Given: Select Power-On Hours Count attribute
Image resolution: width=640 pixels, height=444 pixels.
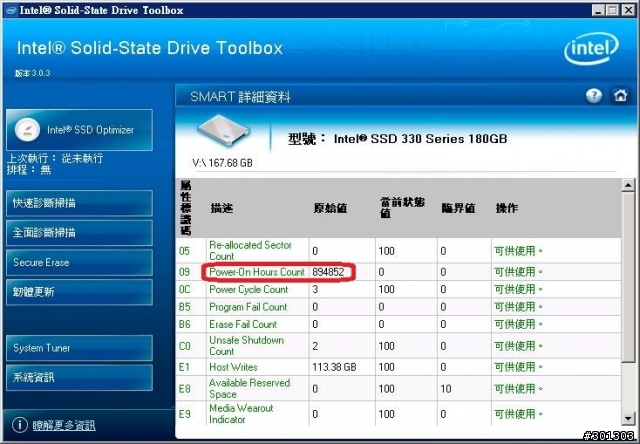Looking at the screenshot, I should coord(257,272).
